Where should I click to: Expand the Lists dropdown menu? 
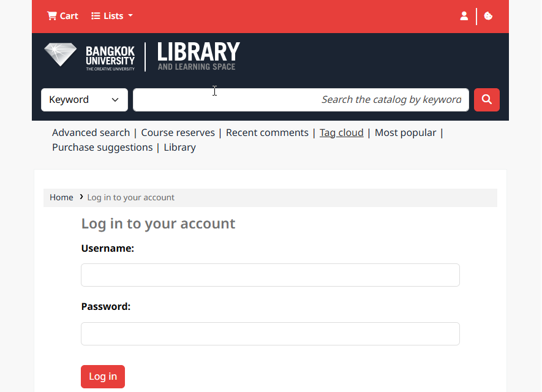click(x=112, y=16)
